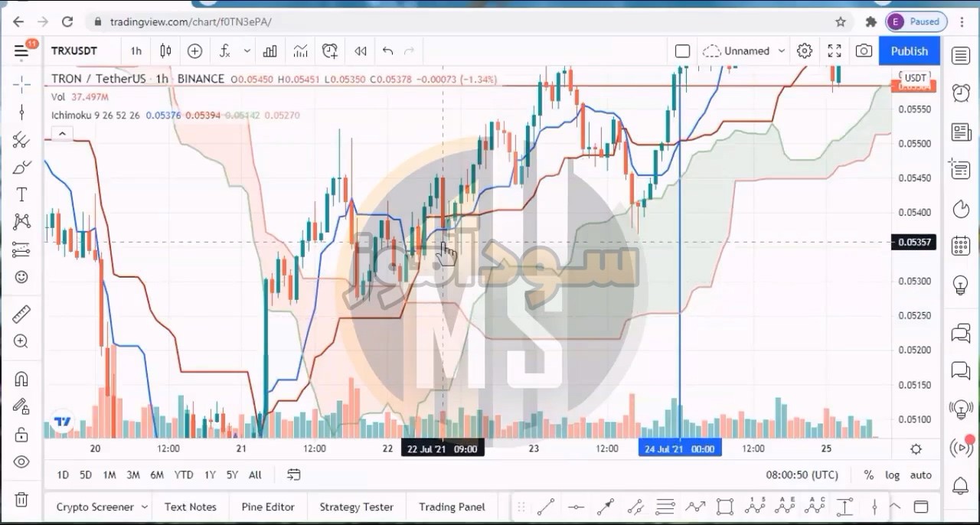
Task: Open the watchlist panel icon
Action: pyautogui.click(x=961, y=55)
